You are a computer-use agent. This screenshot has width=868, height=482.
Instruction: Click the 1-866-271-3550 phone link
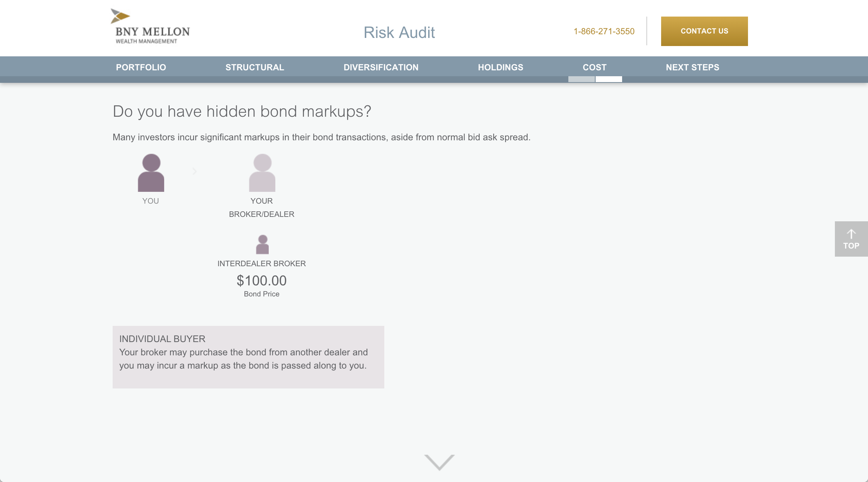604,31
